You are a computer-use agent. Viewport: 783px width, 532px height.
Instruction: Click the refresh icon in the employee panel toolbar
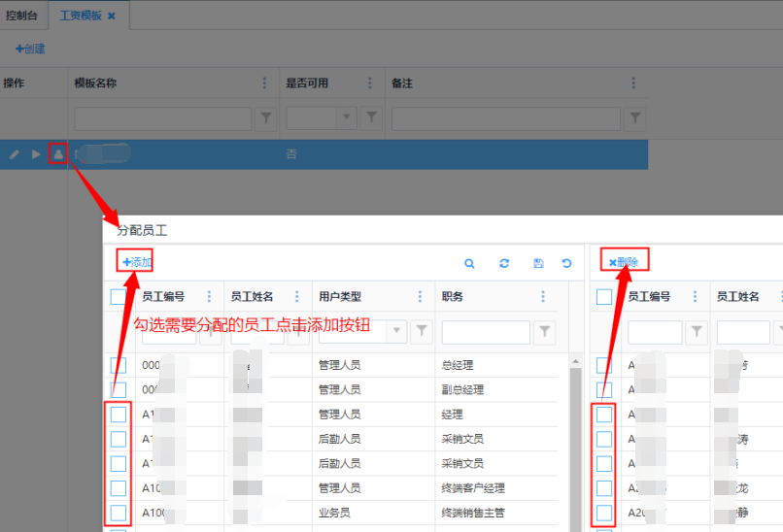click(x=504, y=263)
